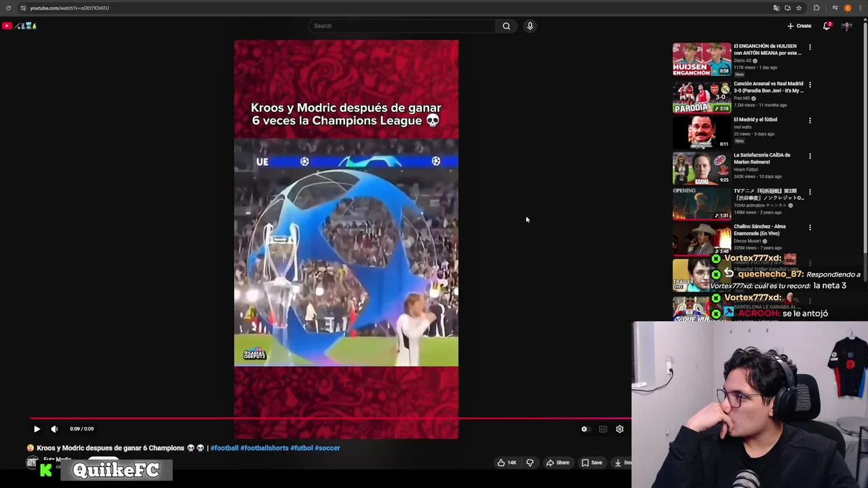Open Diario AS channel name

(x=742, y=60)
